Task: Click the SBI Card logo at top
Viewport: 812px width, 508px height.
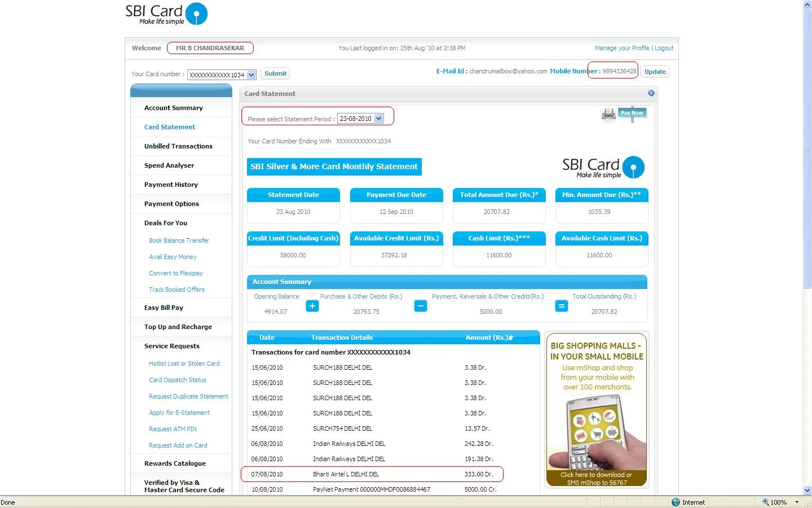Action: coord(166,14)
